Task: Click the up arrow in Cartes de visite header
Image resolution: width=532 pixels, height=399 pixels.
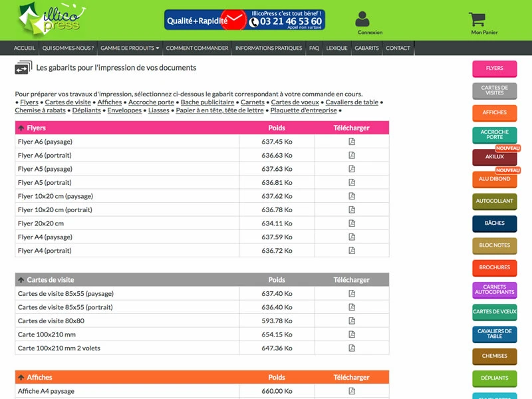Action: pyautogui.click(x=21, y=280)
